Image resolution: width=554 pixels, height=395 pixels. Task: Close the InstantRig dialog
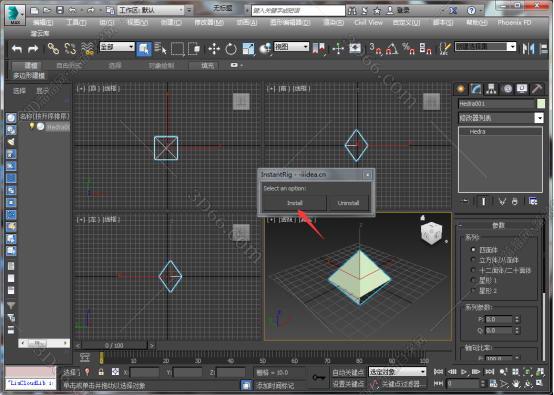point(367,175)
